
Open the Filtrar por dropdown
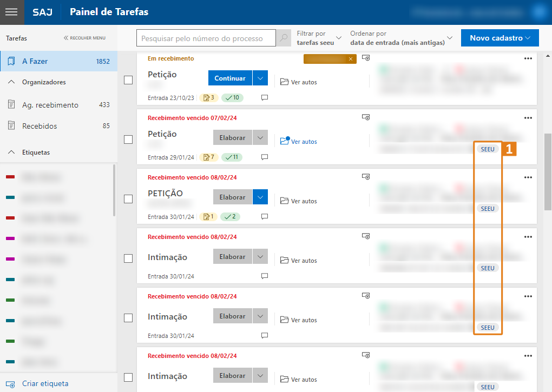tap(319, 38)
